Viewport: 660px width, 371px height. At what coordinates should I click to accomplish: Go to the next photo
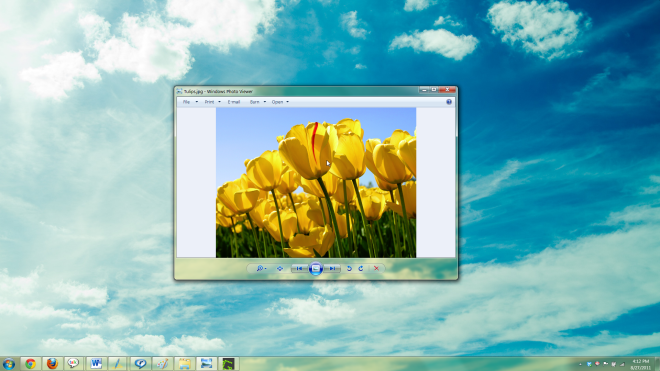(x=332, y=268)
